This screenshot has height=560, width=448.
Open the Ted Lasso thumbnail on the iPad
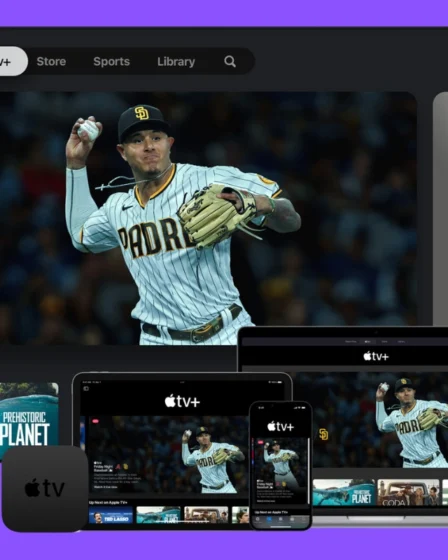click(111, 515)
